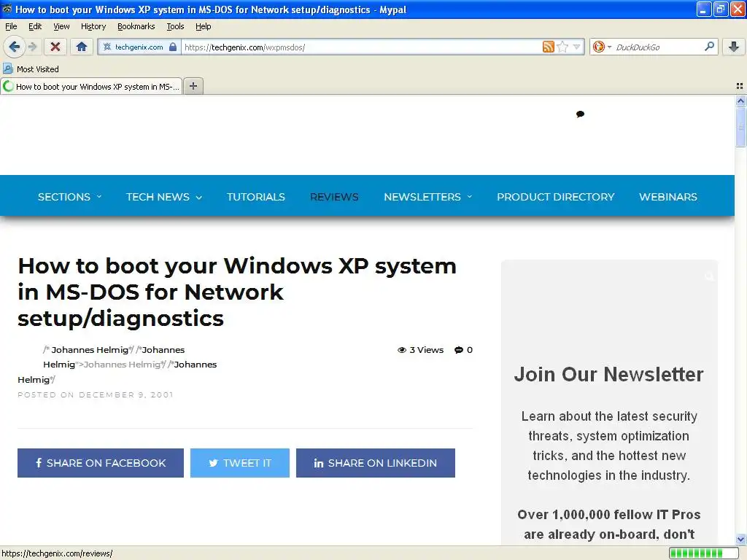The height and width of the screenshot is (560, 747).
Task: Open the Help menu
Action: tap(203, 26)
